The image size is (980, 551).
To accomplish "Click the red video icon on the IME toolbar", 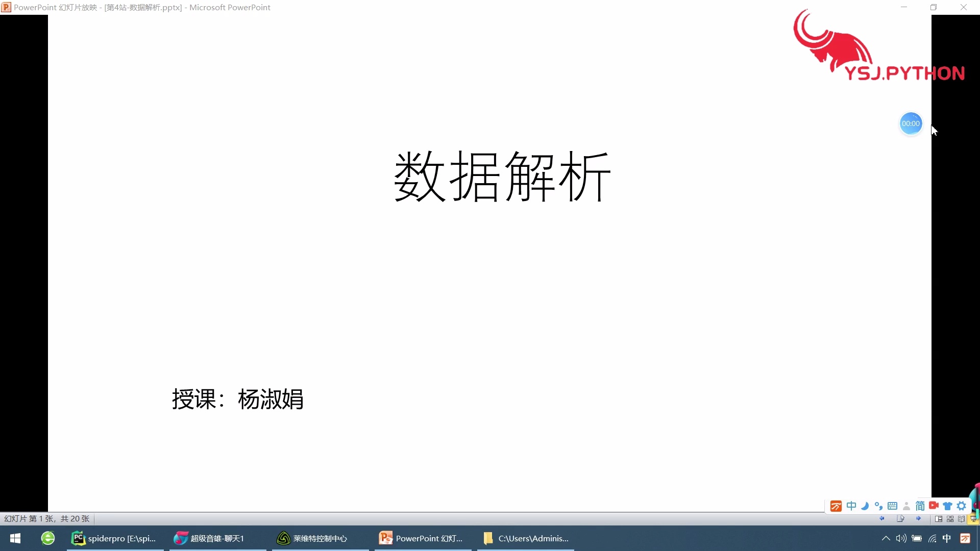I will [x=934, y=506].
